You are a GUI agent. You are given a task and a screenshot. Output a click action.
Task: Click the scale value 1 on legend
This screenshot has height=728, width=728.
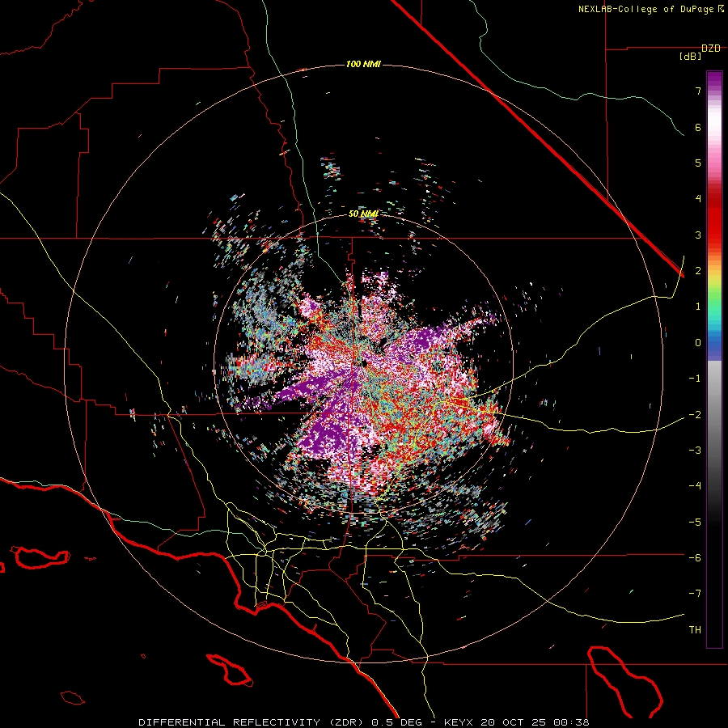(698, 307)
